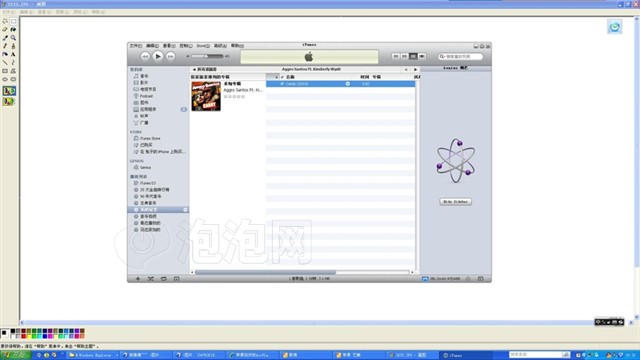Pick the black color swatch in Paint palette
Image resolution: width=640 pixels, height=360 pixels.
13,331
